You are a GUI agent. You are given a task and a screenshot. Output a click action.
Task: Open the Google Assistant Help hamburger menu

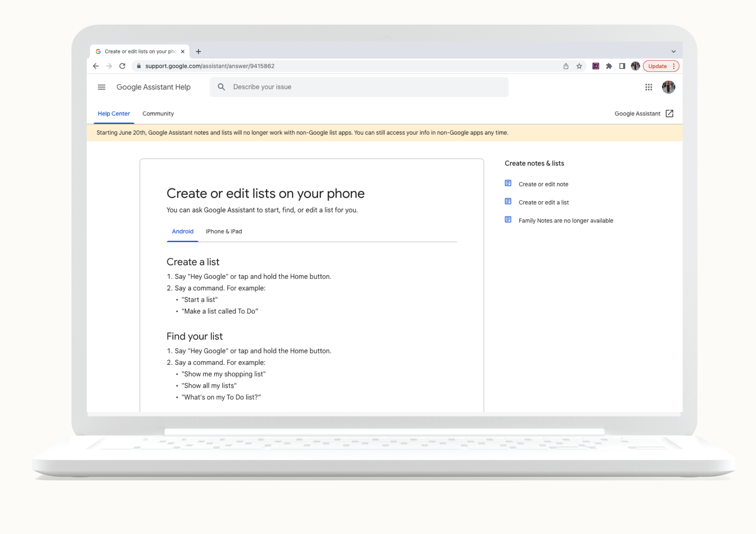click(x=101, y=87)
